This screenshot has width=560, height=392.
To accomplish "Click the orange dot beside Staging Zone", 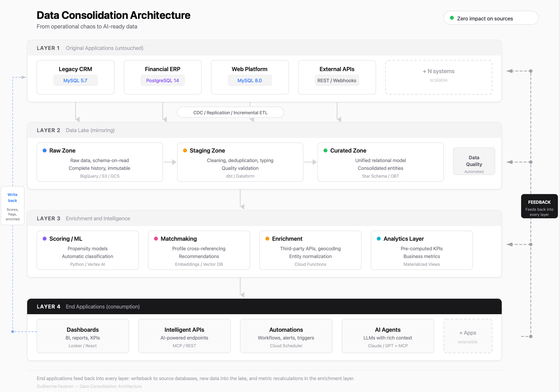I will tap(185, 150).
